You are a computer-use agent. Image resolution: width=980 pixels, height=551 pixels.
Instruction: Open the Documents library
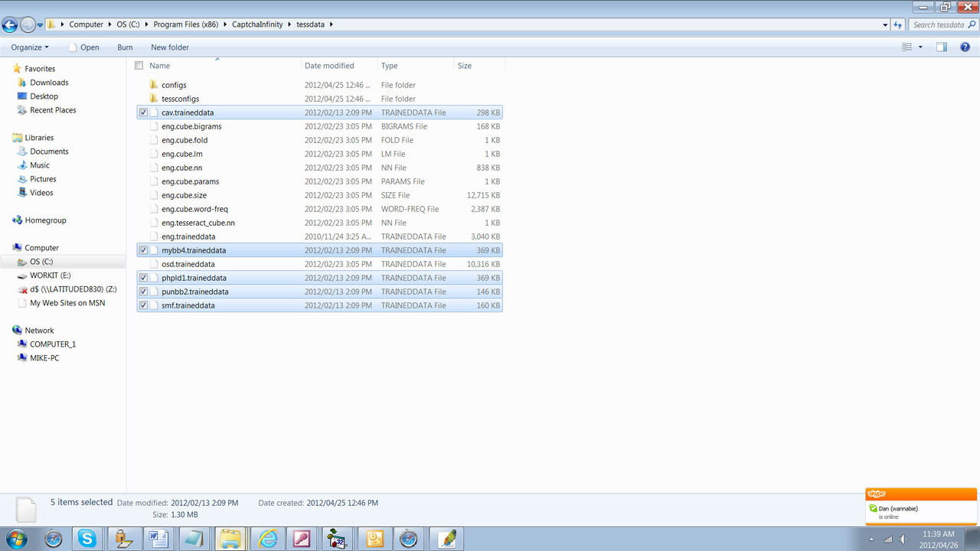coord(49,152)
